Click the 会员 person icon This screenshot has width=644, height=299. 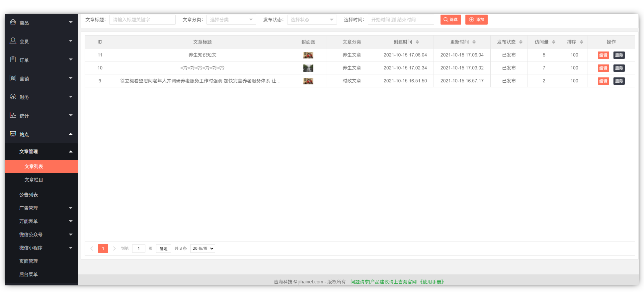pos(13,41)
